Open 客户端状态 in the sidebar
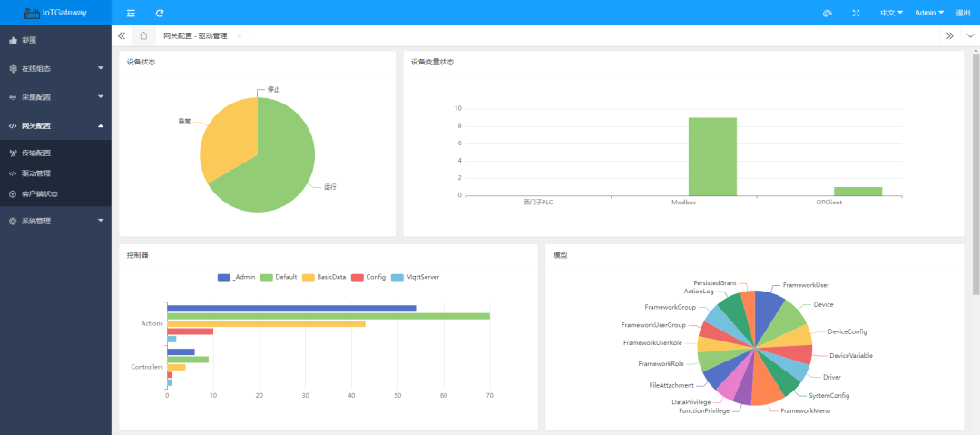This screenshot has height=435, width=980. pyautogui.click(x=40, y=193)
